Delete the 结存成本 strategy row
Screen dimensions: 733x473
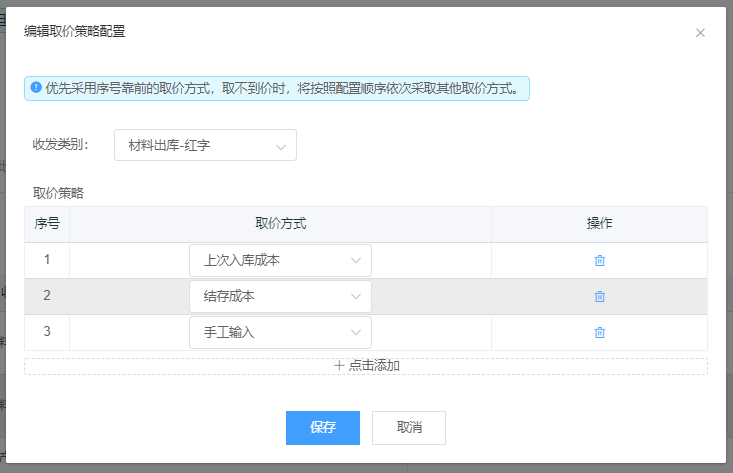pos(599,296)
